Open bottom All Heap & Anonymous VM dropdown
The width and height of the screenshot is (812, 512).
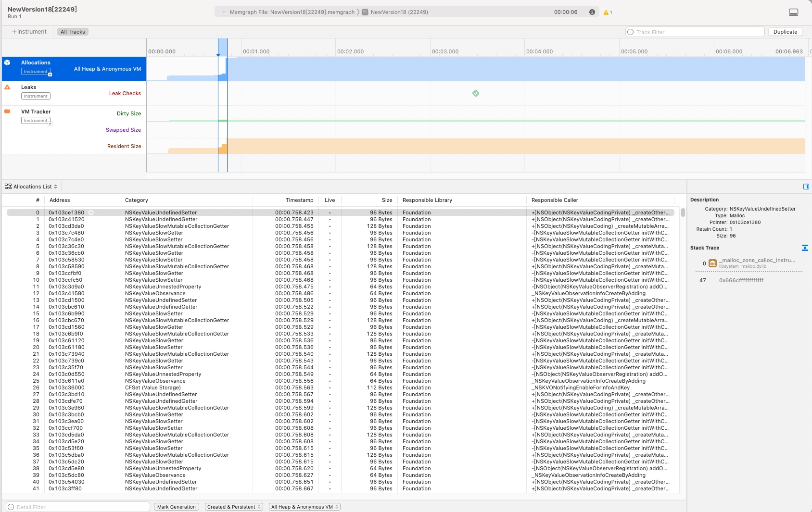pos(304,507)
